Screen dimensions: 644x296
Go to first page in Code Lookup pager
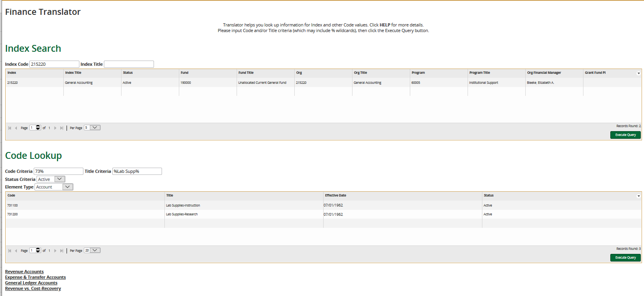[x=10, y=251]
